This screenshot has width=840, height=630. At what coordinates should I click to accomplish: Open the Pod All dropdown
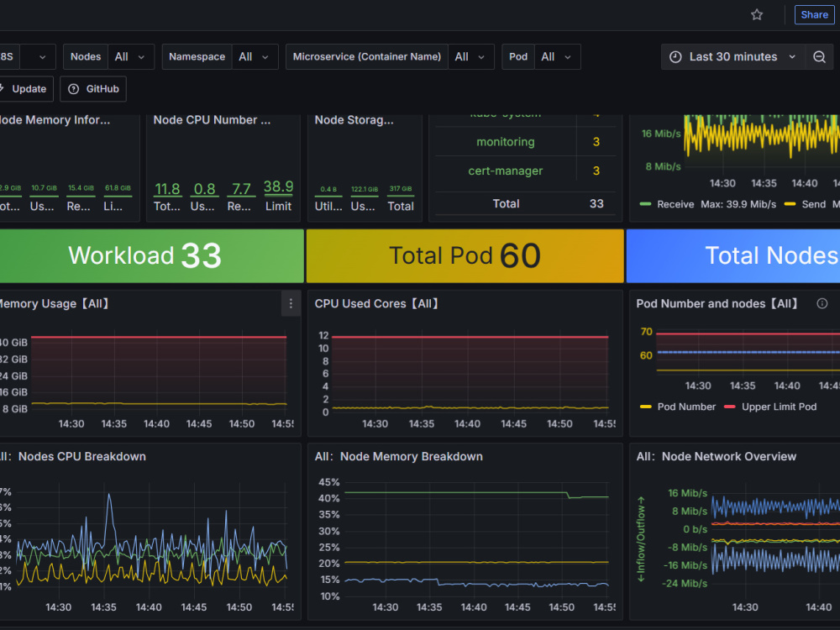coord(557,57)
